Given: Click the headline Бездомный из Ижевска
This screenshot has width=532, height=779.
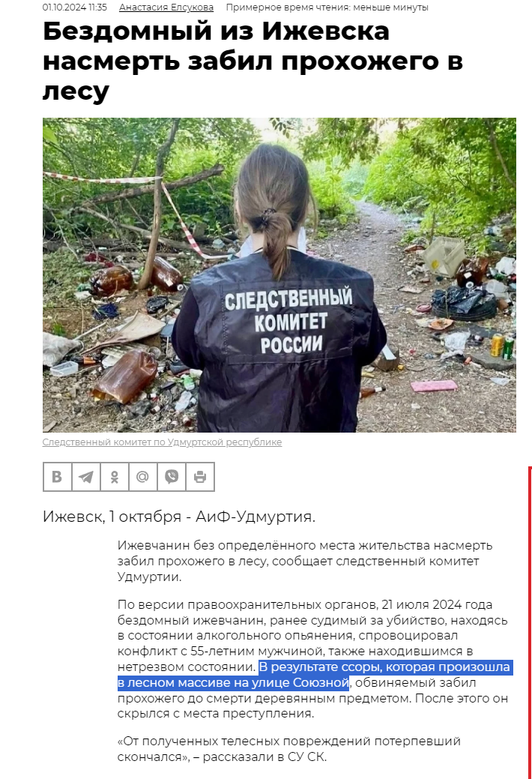Looking at the screenshot, I should (216, 31).
